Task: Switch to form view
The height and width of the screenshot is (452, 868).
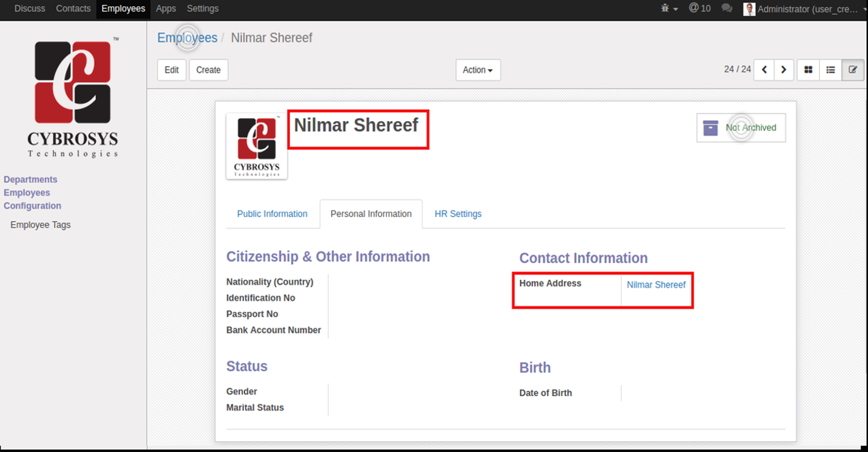Action: [853, 70]
